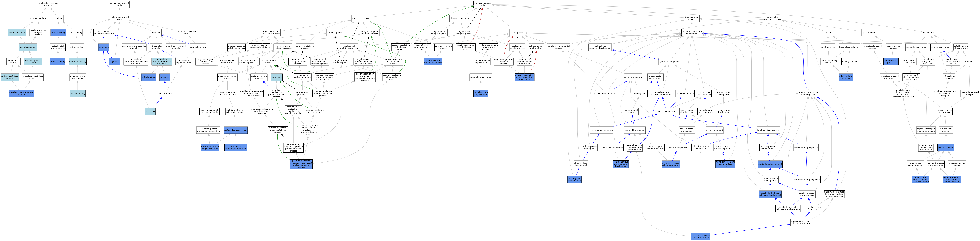Select the 'cerebellum development' node

[770, 164]
